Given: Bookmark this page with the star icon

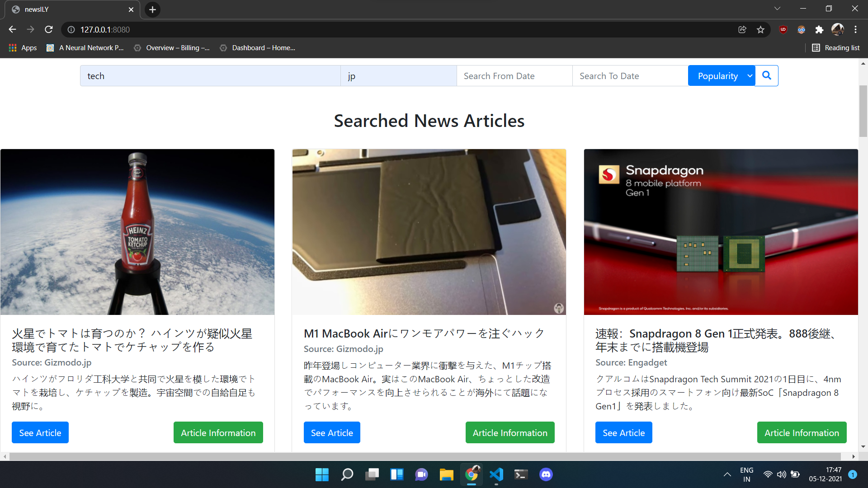Looking at the screenshot, I should (x=760, y=29).
